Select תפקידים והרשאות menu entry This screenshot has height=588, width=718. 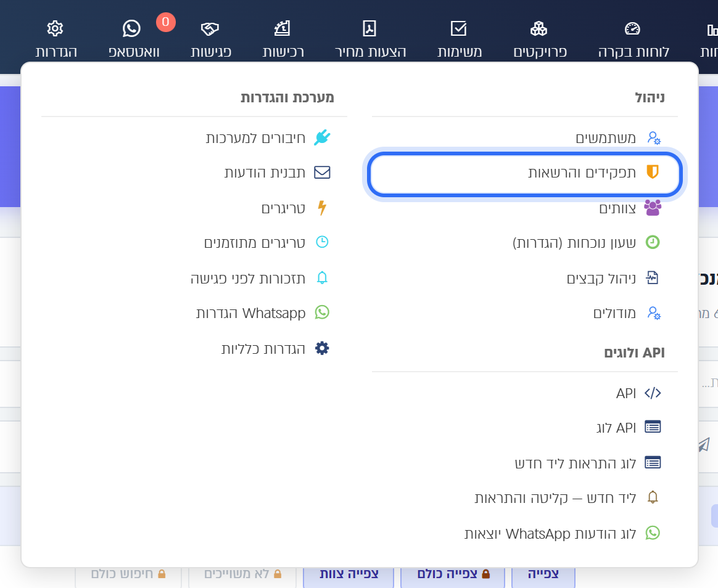click(525, 173)
